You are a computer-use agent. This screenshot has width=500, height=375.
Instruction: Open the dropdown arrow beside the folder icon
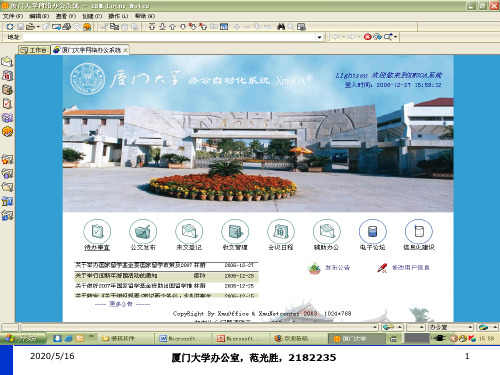click(x=38, y=27)
